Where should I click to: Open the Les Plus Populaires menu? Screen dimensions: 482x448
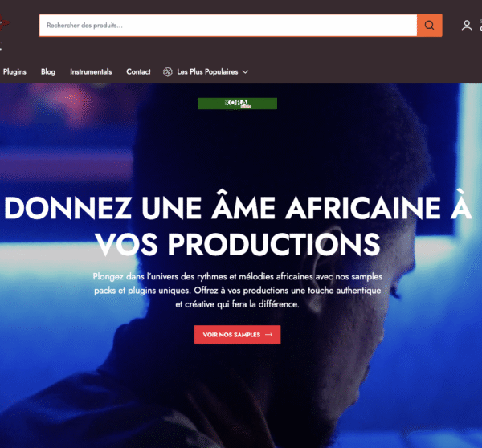pyautogui.click(x=207, y=72)
